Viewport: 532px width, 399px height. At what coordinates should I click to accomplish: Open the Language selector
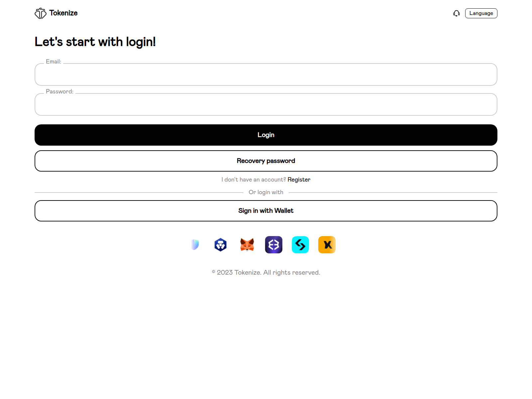point(481,13)
